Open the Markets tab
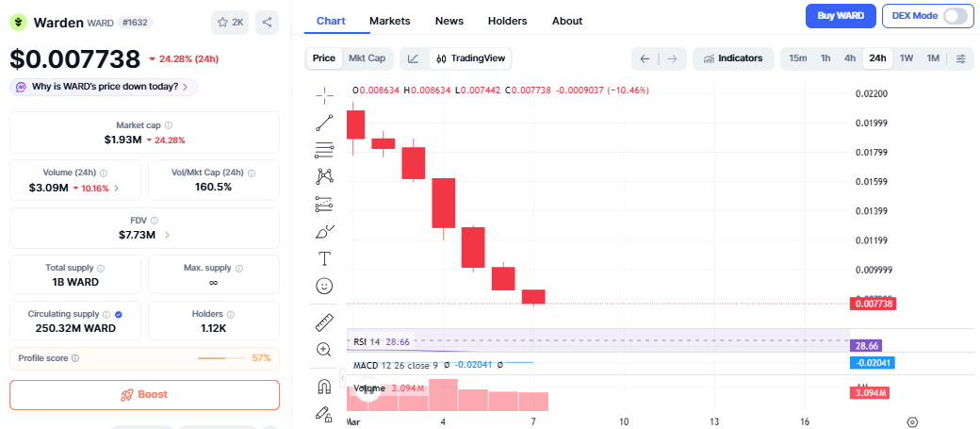 (389, 21)
